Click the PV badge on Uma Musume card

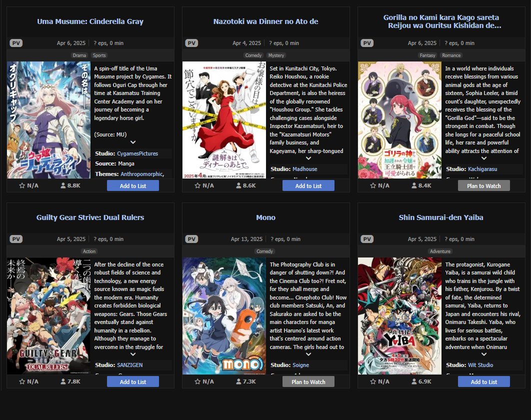16,43
